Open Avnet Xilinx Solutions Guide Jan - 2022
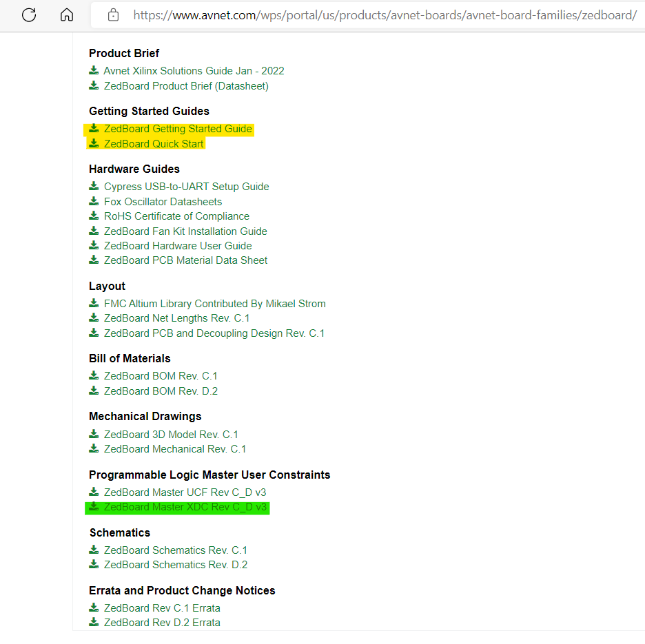 (194, 71)
